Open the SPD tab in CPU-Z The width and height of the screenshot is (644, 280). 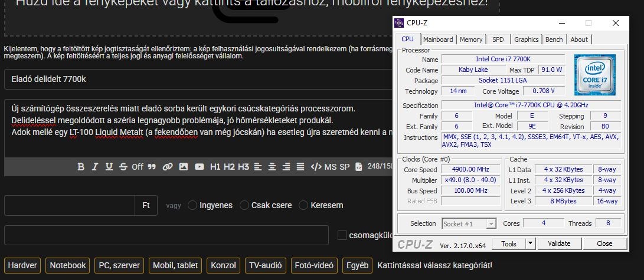coord(498,39)
